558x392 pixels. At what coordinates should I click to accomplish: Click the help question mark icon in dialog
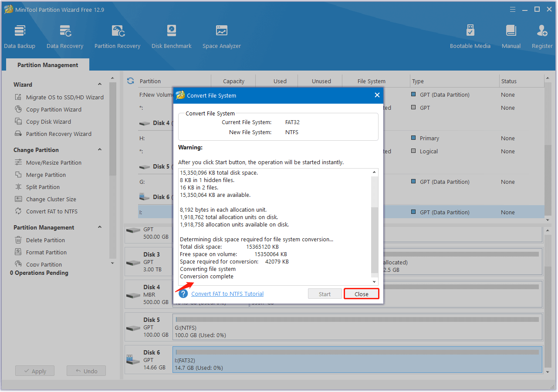pyautogui.click(x=183, y=294)
